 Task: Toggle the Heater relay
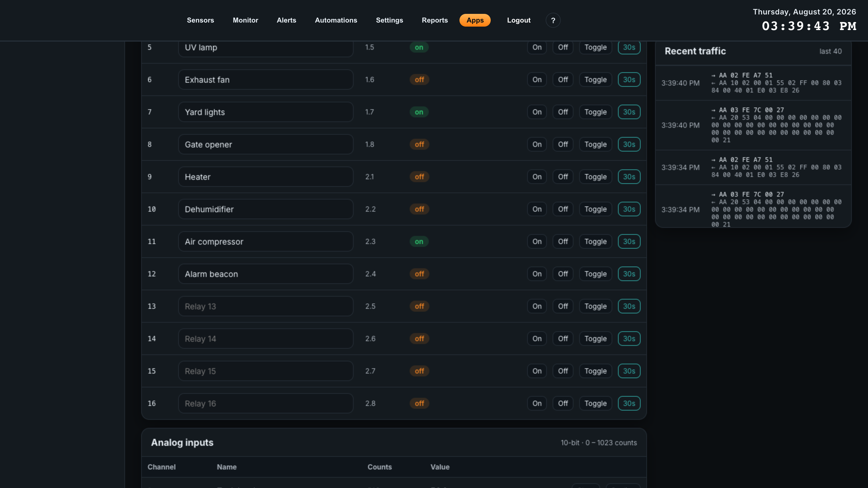tap(595, 176)
